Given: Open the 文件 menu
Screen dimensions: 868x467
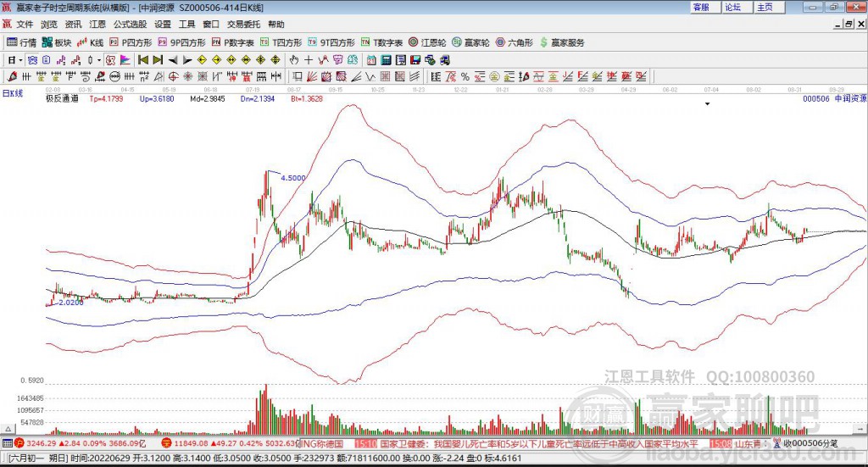Looking at the screenshot, I should 25,25.
